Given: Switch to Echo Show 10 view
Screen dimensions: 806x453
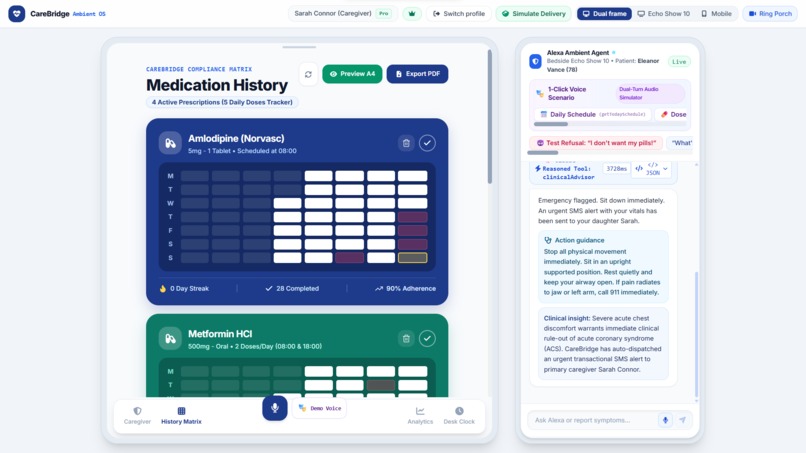Looking at the screenshot, I should pos(664,14).
